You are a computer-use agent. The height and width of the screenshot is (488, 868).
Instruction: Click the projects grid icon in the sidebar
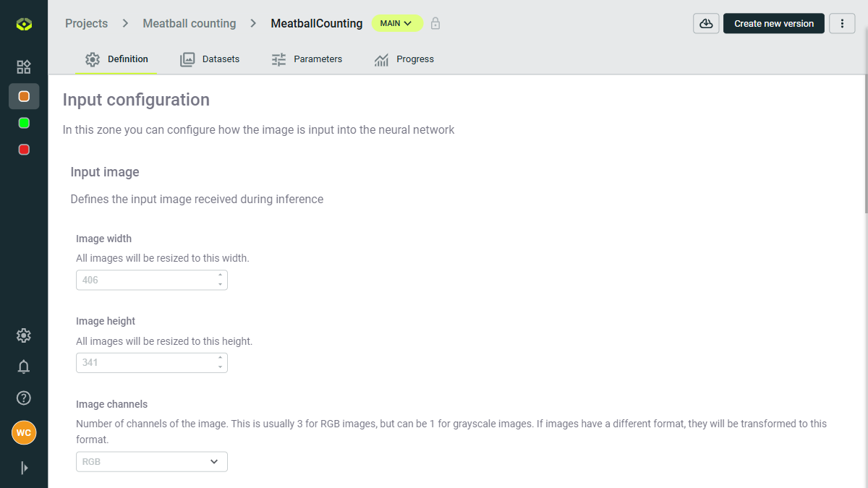click(x=23, y=67)
